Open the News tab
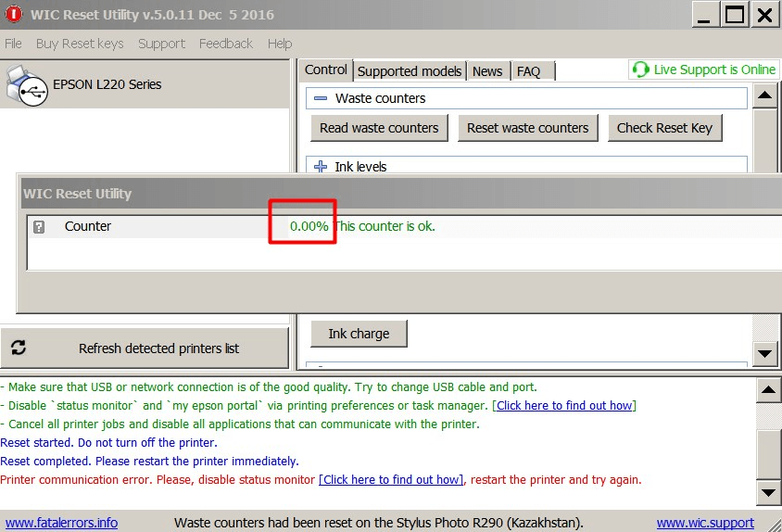The height and width of the screenshot is (532, 782). [x=487, y=71]
